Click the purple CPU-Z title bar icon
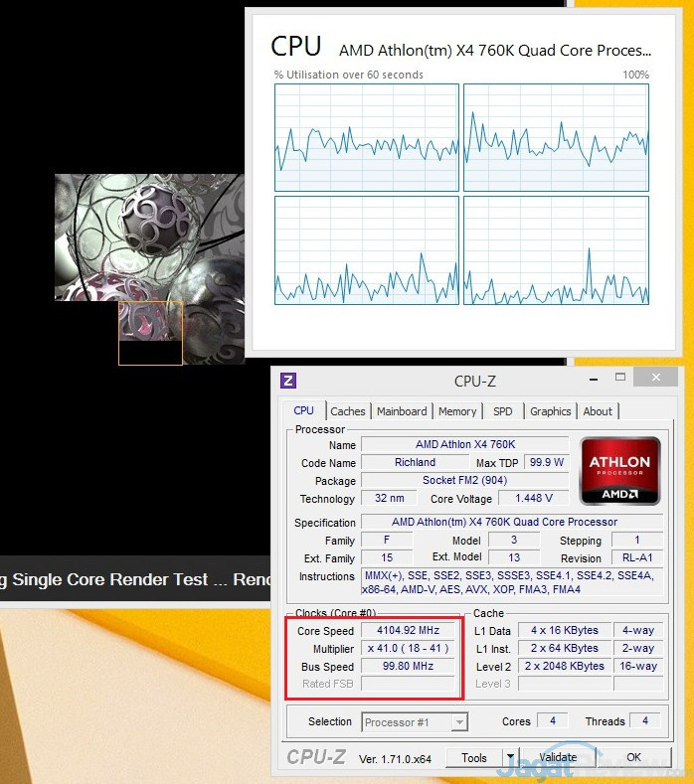The width and height of the screenshot is (694, 784). pos(288,381)
